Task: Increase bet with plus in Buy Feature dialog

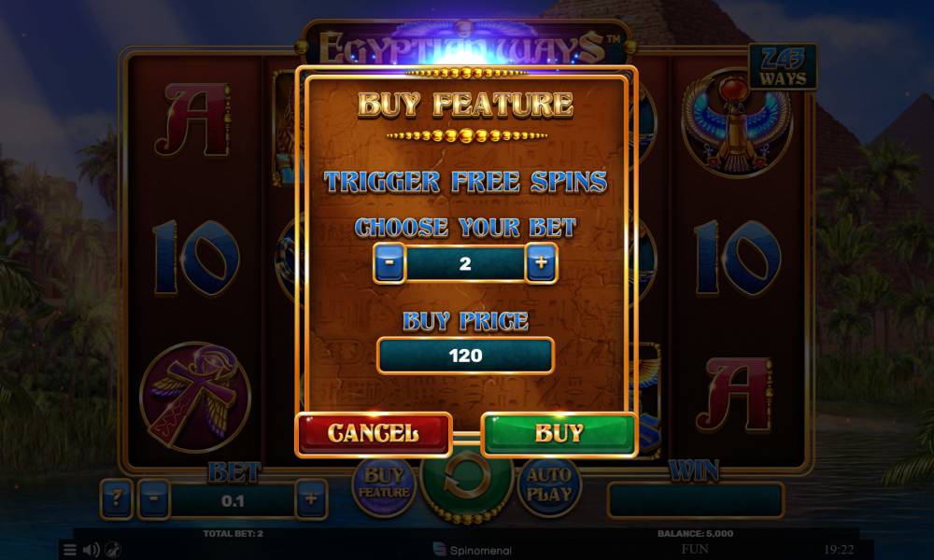Action: [x=541, y=262]
